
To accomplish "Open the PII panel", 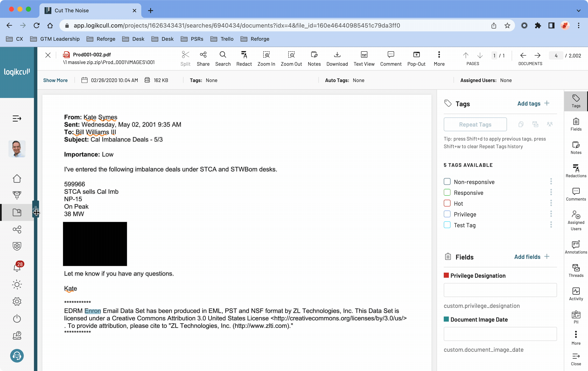I will pos(576,317).
